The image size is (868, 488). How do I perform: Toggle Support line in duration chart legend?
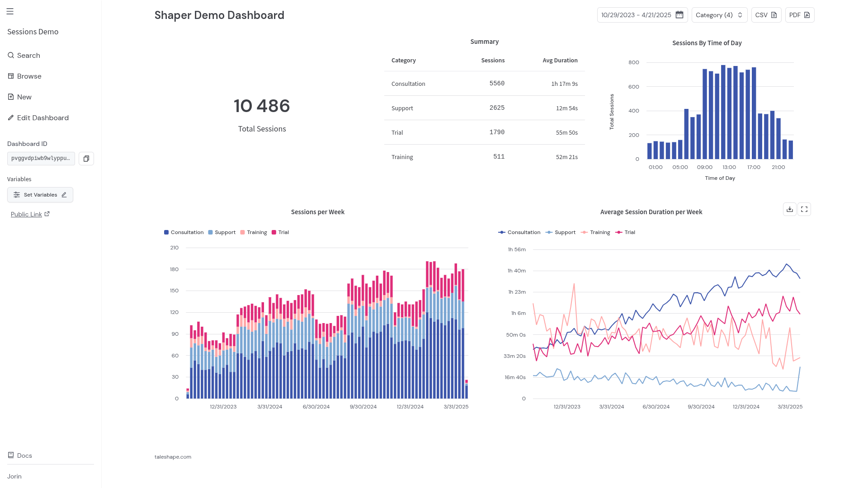(x=561, y=232)
